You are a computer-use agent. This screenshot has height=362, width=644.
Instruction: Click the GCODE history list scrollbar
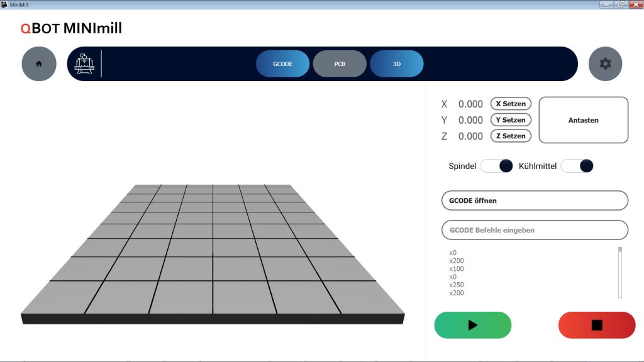click(x=620, y=272)
